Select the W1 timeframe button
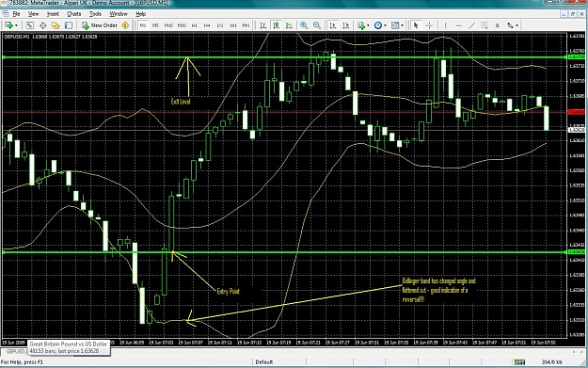This screenshot has height=368, width=588. click(x=233, y=25)
